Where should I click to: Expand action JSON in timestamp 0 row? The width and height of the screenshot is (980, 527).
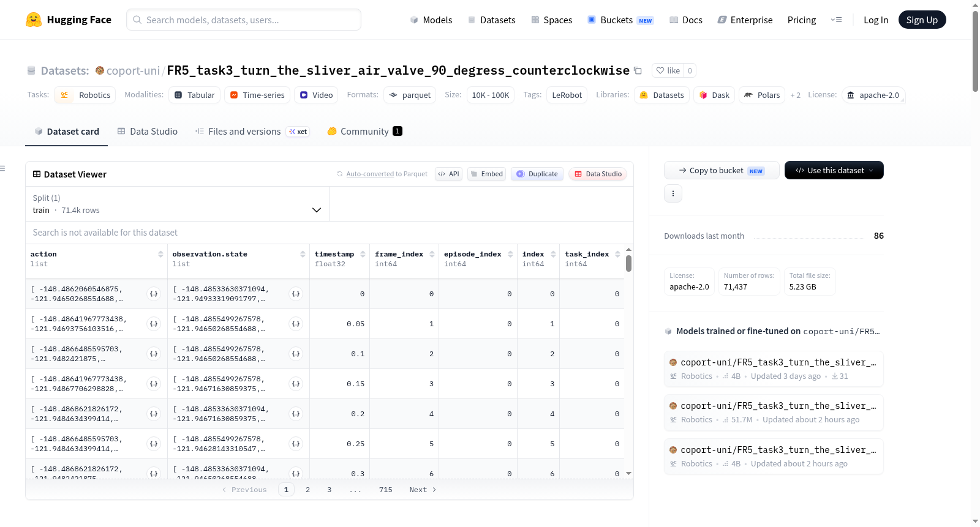(154, 294)
